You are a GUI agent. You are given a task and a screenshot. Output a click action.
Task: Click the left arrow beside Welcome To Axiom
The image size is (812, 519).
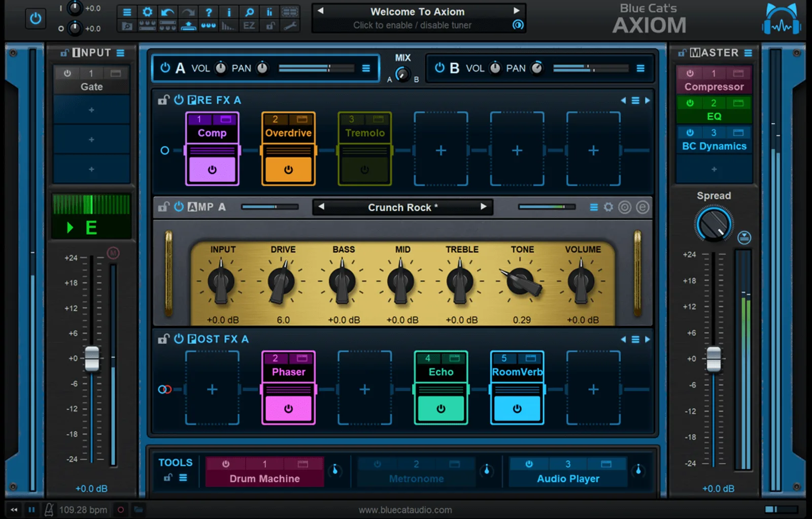point(321,11)
